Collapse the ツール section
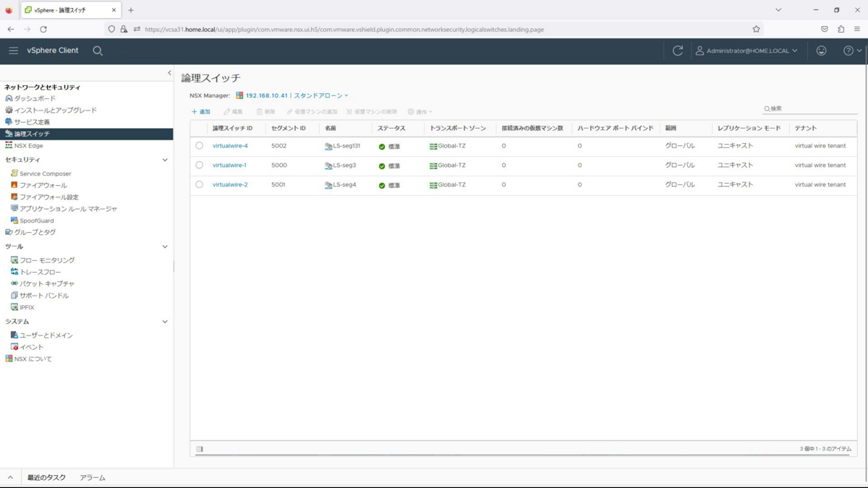 [164, 247]
